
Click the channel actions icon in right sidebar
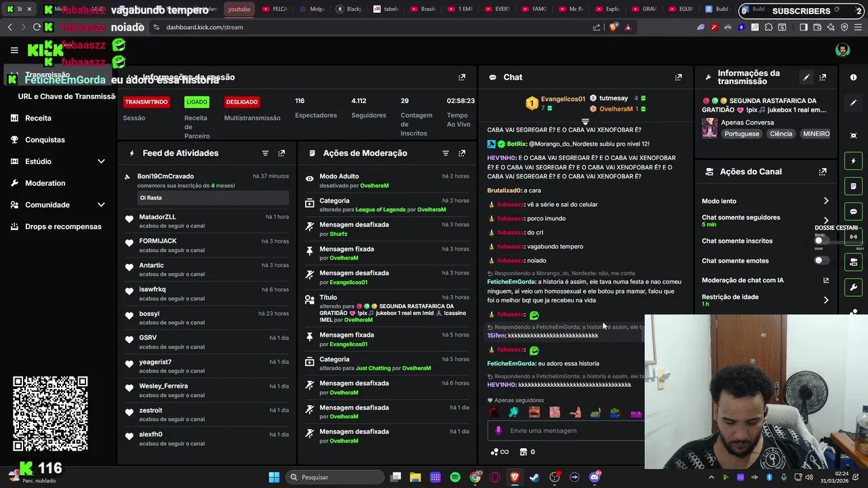(x=854, y=262)
